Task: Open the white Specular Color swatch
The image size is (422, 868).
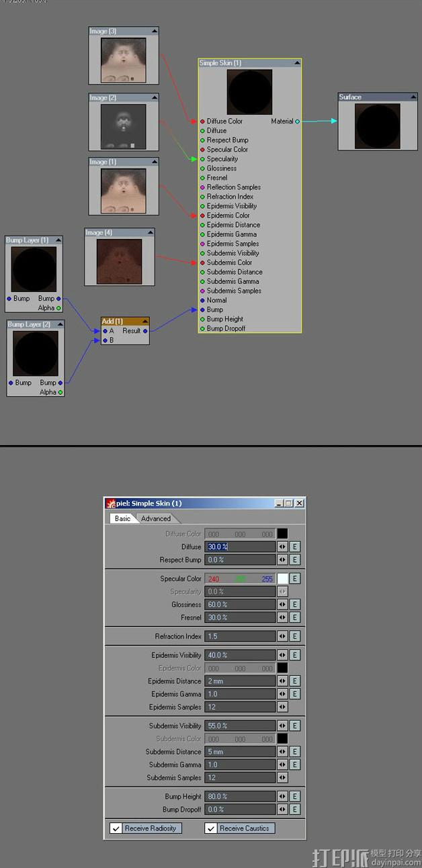Action: click(x=282, y=579)
